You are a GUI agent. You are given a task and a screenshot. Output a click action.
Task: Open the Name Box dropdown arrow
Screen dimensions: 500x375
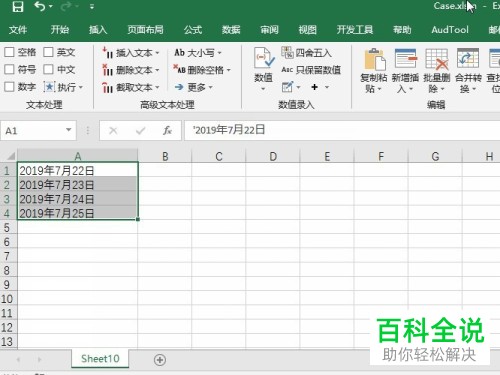(69, 130)
